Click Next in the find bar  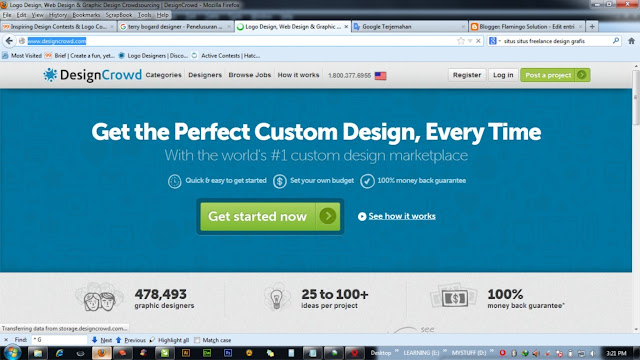click(x=102, y=340)
